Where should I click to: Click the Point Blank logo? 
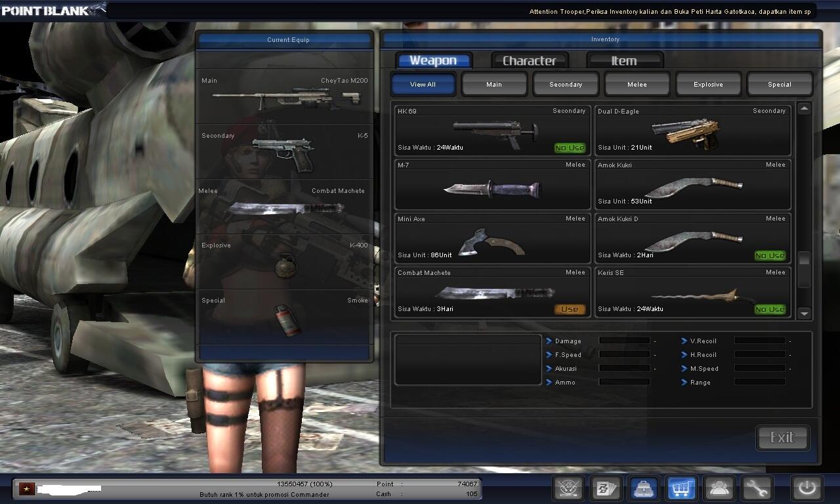click(52, 9)
